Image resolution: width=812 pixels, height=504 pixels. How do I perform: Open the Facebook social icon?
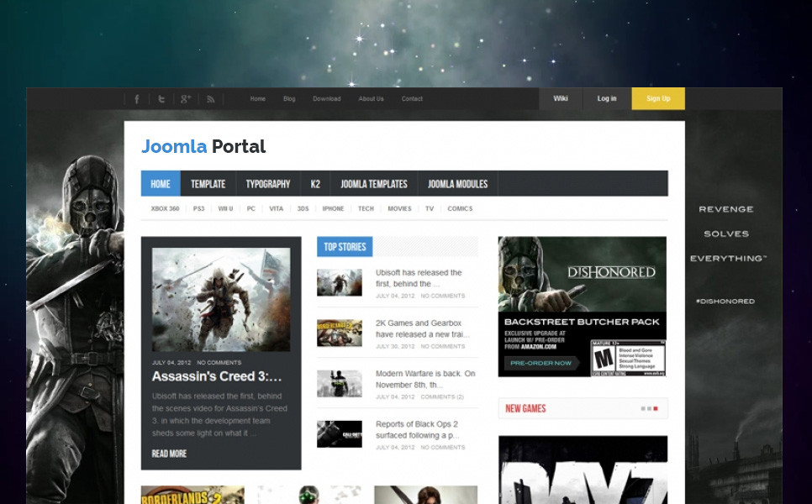[x=137, y=99]
